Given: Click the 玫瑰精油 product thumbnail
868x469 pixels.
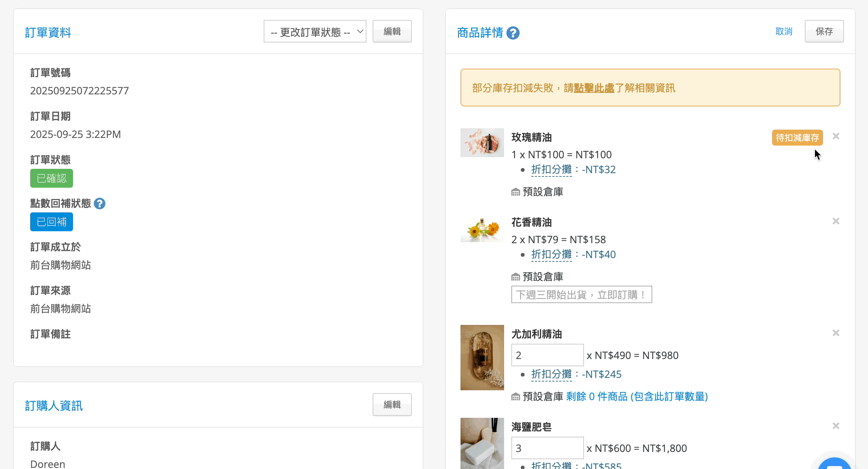Looking at the screenshot, I should click(482, 143).
